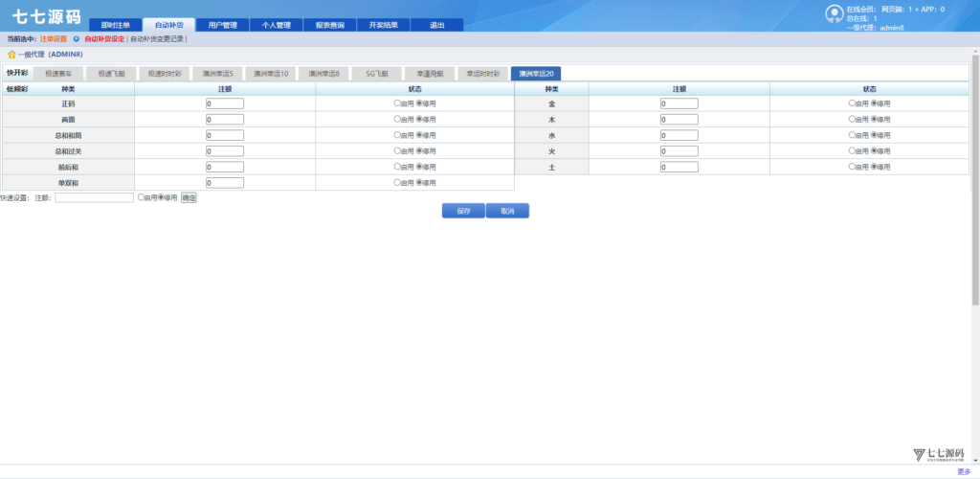Open the 更多 link at bottom right
Viewport: 980px width, 479px height.
[x=964, y=471]
